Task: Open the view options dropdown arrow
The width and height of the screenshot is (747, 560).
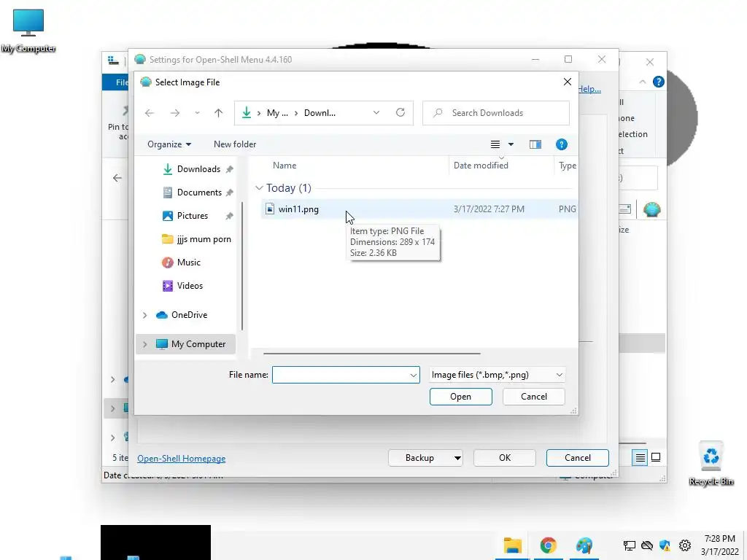Action: click(x=511, y=144)
